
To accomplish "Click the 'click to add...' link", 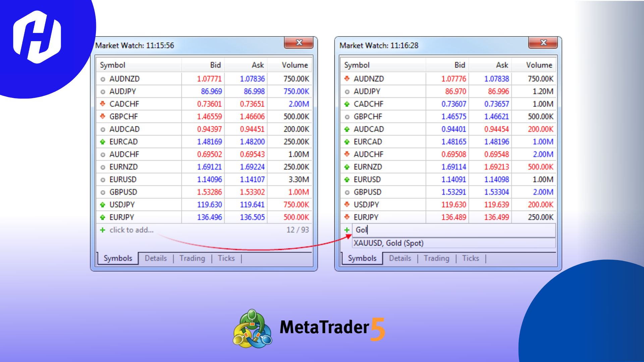I will pyautogui.click(x=131, y=230).
